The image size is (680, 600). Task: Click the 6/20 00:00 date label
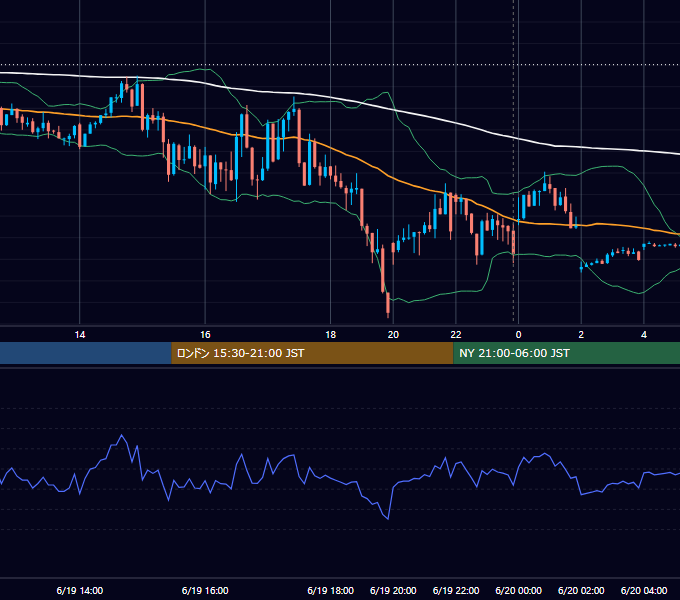[x=518, y=590]
